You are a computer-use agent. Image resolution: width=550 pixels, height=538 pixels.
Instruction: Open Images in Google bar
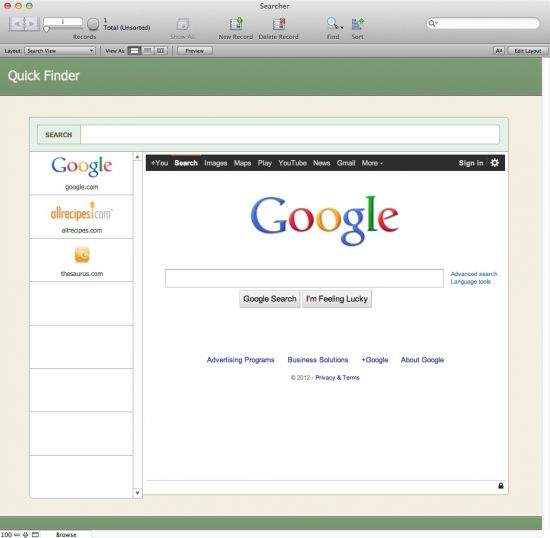click(x=216, y=163)
